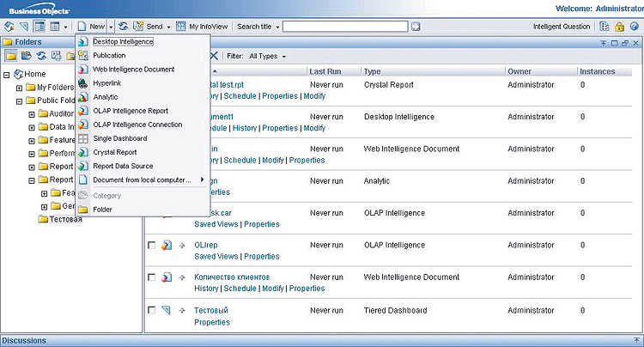Tick the checkbox for Тестовый
Viewport: 644px width, 347px height.
click(151, 310)
